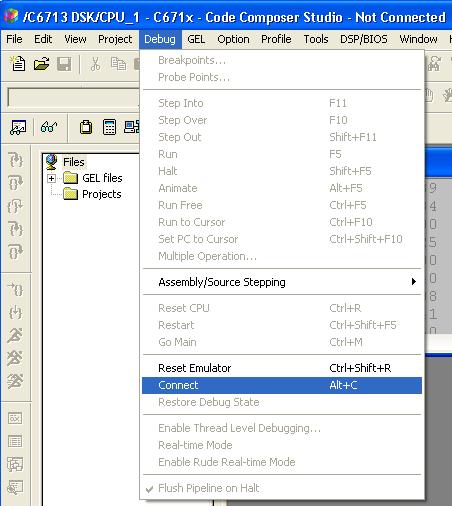
Task: Open the Window menu
Action: click(x=418, y=39)
